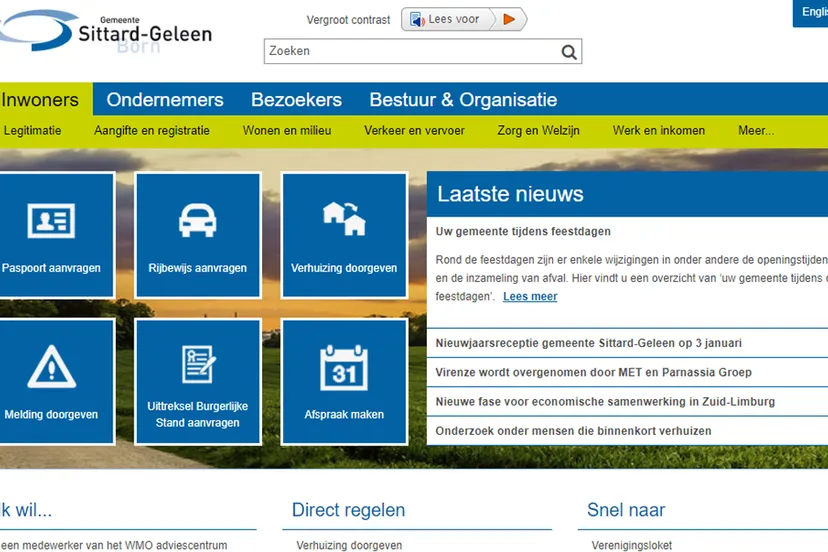The image size is (828, 552).
Task: Open the Sittard-Geleen municipality logo
Action: tap(106, 32)
